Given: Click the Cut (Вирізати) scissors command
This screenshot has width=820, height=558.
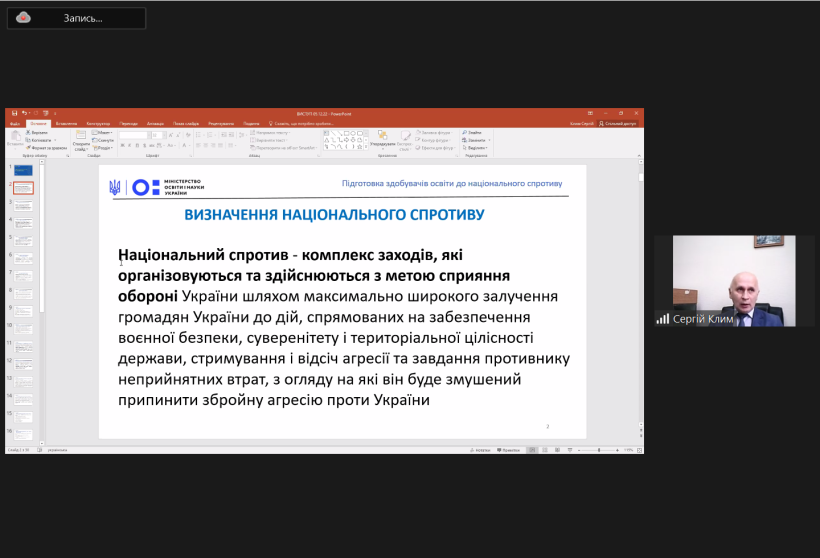Looking at the screenshot, I should (36, 133).
